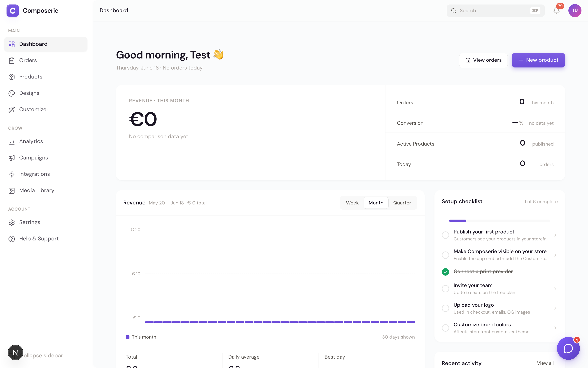588x368 pixels.
Task: Click the clipboard icon on View orders
Action: [x=468, y=60]
